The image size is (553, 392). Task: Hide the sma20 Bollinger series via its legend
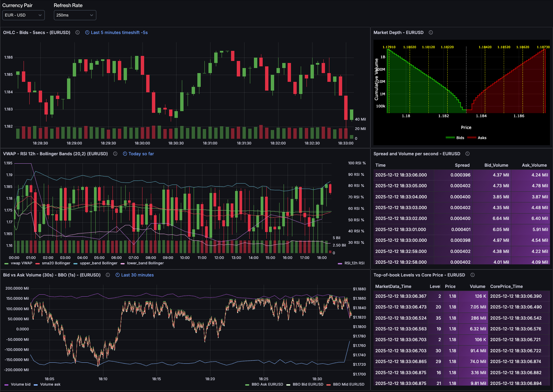[x=56, y=263]
